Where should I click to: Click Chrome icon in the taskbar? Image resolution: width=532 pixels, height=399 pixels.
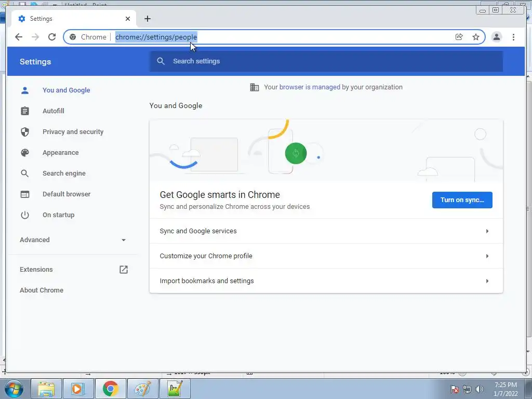click(111, 389)
